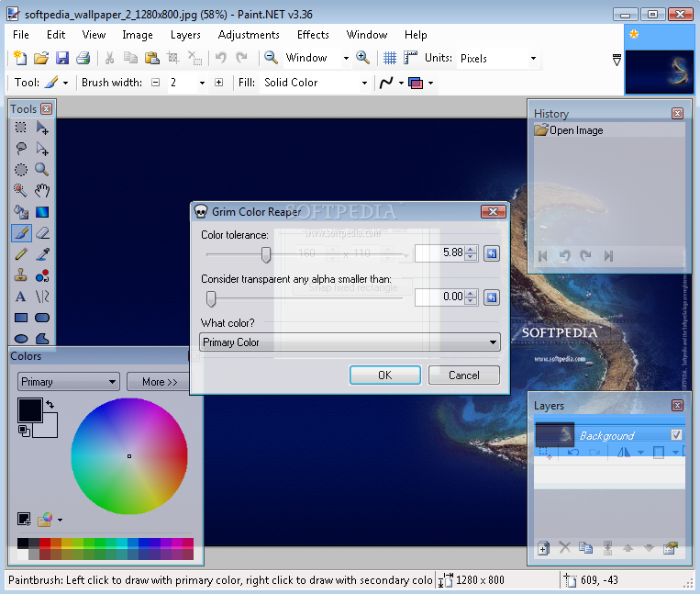Open the What color Primary Color dropdown
700x594 pixels.
350,342
